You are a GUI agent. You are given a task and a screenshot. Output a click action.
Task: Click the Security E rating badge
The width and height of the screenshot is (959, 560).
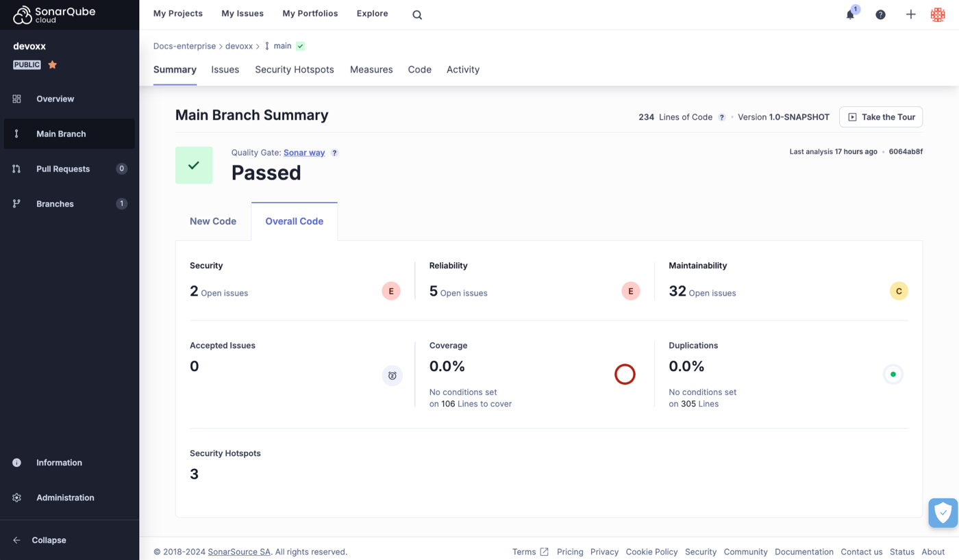(391, 291)
